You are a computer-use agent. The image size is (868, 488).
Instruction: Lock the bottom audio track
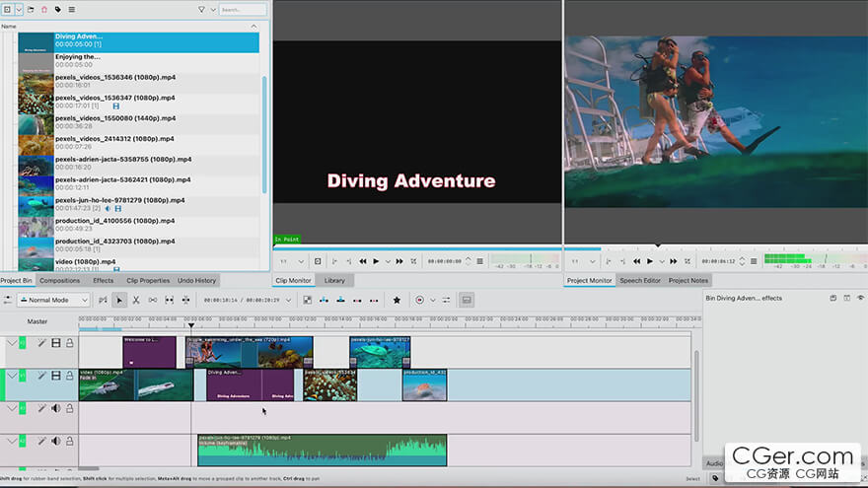pyautogui.click(x=70, y=441)
